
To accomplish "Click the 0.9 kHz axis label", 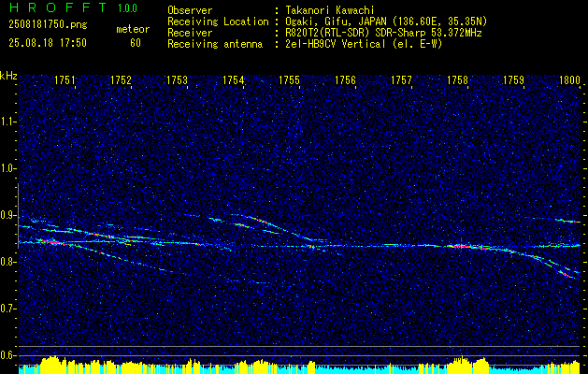I will pos(8,215).
